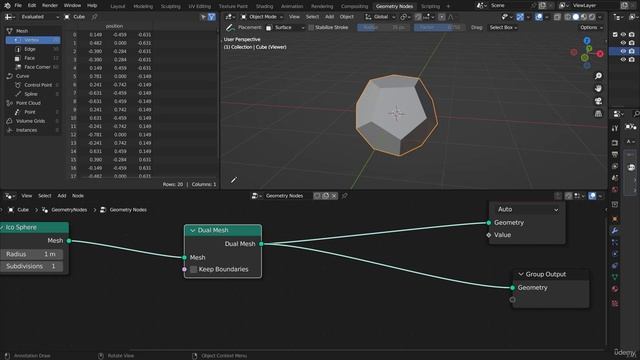Screen dimensions: 640x360
Task: Toggle viewport gizmo display button
Action: point(520,17)
